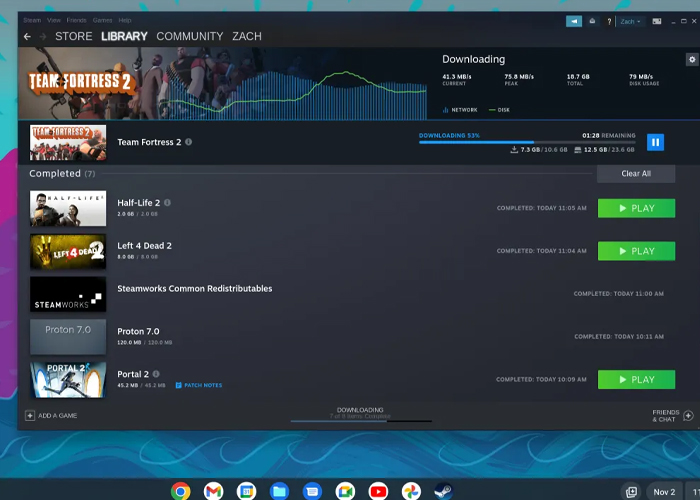Open the Games menu
Image resolution: width=700 pixels, height=500 pixels.
click(102, 20)
